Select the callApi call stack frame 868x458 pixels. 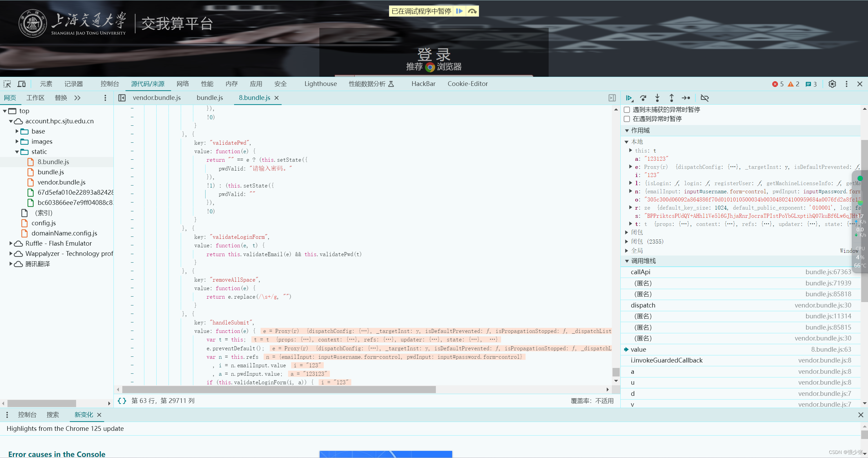point(640,272)
